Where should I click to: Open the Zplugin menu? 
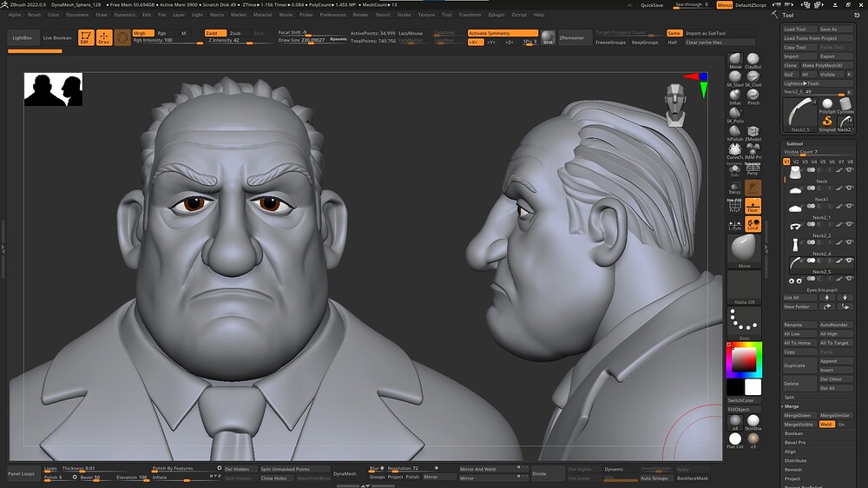click(x=496, y=15)
